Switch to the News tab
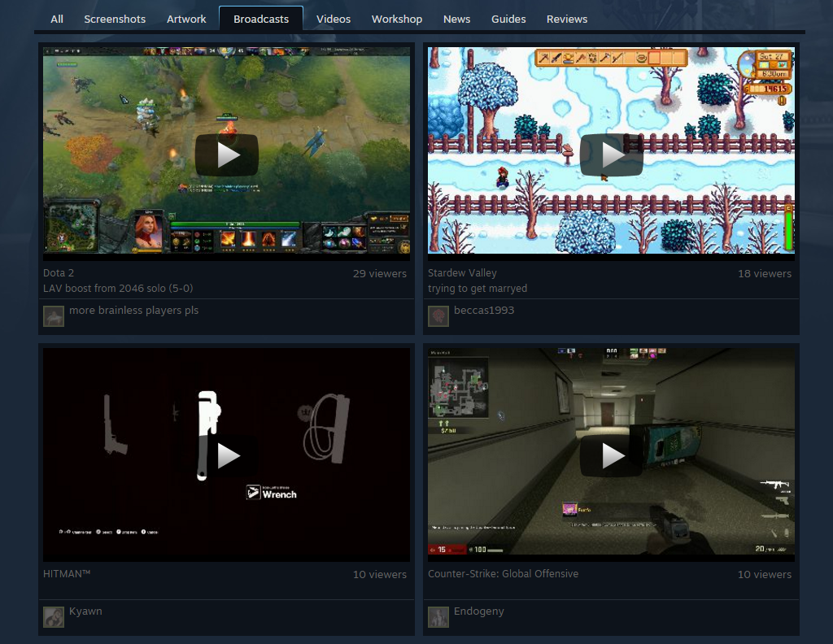This screenshot has width=833, height=644. pos(456,19)
